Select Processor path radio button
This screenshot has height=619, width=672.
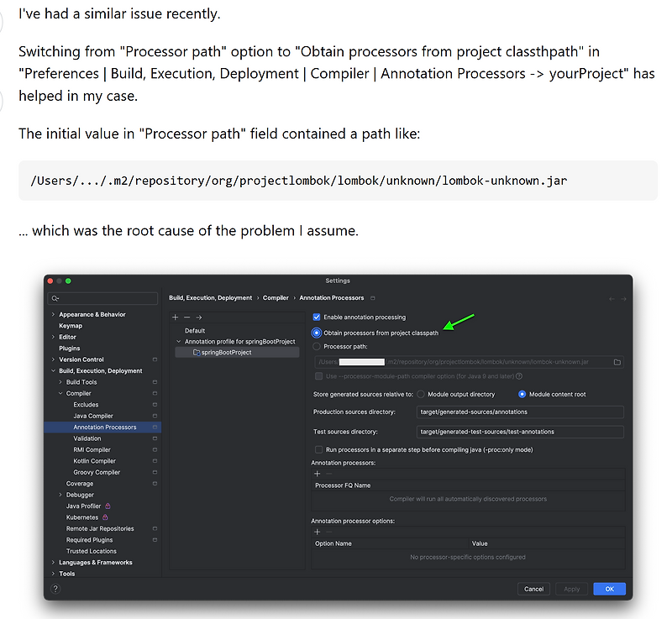pyautogui.click(x=315, y=347)
